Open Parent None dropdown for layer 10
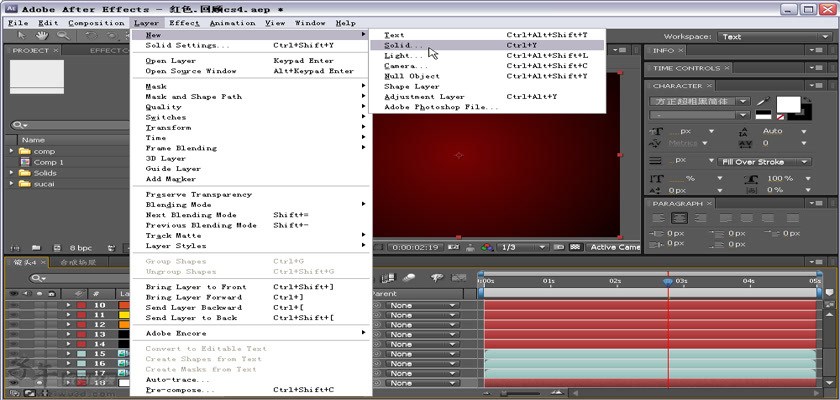 coord(423,306)
